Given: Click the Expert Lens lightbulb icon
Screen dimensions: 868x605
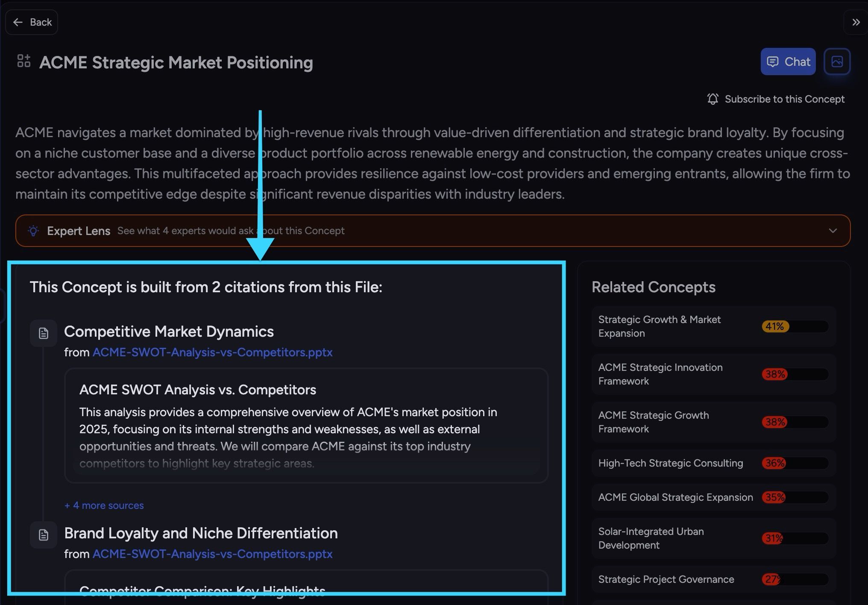Looking at the screenshot, I should [33, 231].
